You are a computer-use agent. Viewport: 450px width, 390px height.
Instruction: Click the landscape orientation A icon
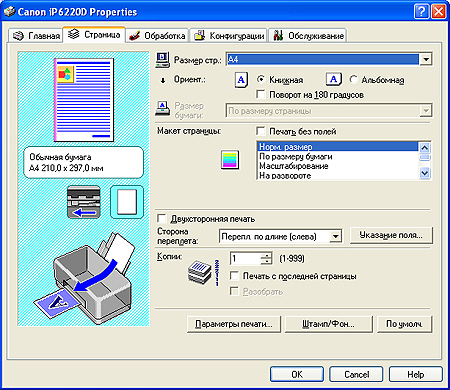(x=334, y=79)
